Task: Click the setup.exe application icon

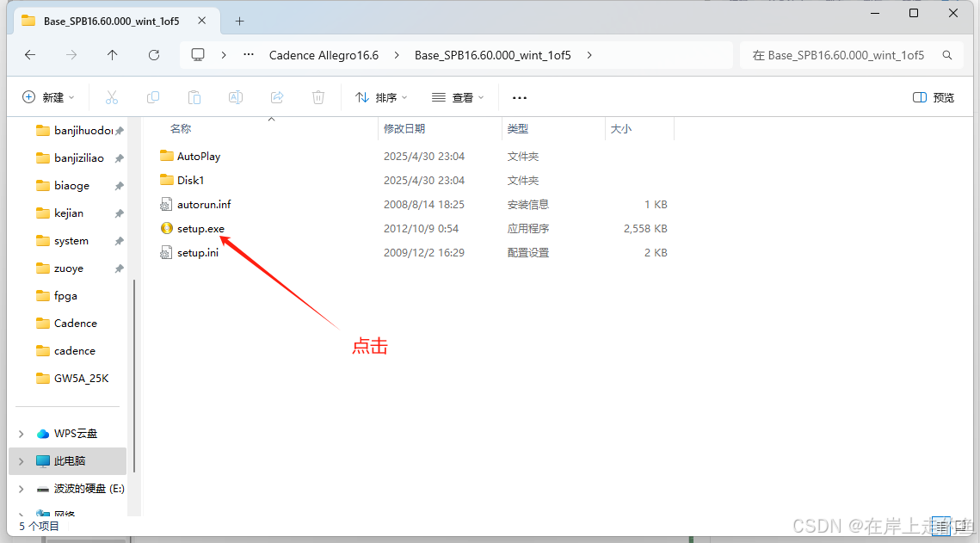Action: point(166,229)
